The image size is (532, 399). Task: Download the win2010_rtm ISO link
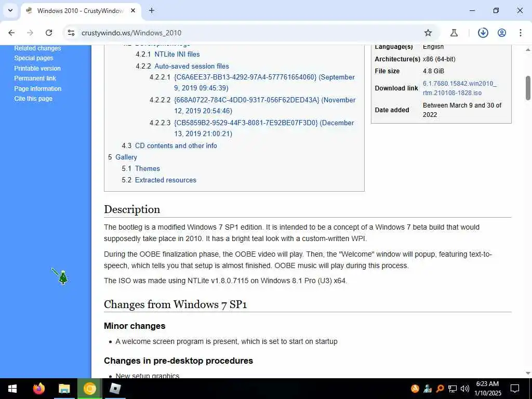tap(459, 88)
